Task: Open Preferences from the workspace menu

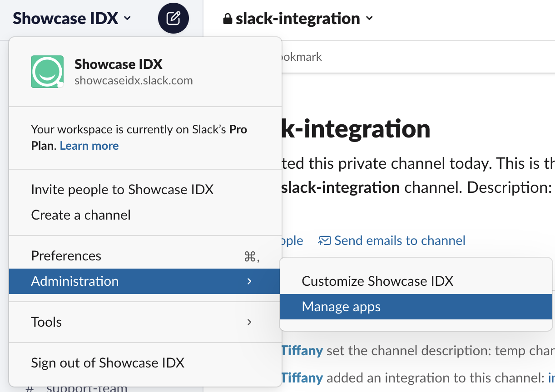Action: click(145, 256)
